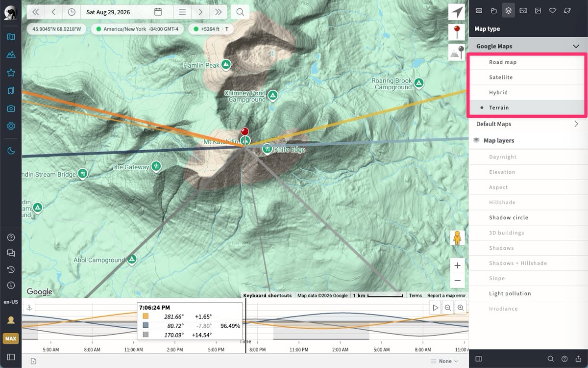
Task: Zoom in the timeline chart
Action: [x=461, y=308]
